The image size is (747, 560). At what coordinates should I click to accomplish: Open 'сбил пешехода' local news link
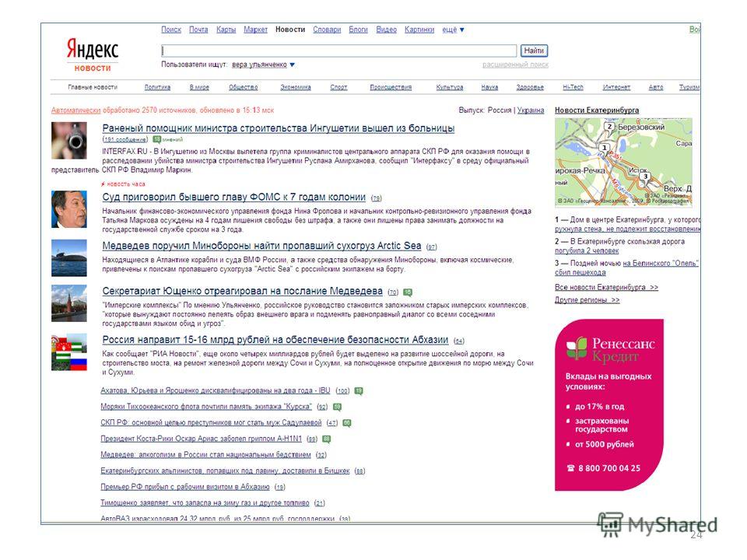tap(580, 272)
